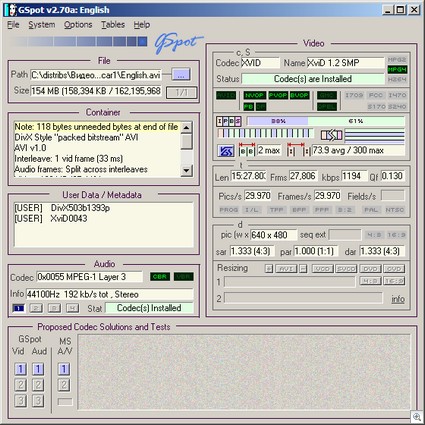This screenshot has height=425, width=425.
Task: Select the 'DivX Style packed bitstream AVI' line
Action: point(76,137)
